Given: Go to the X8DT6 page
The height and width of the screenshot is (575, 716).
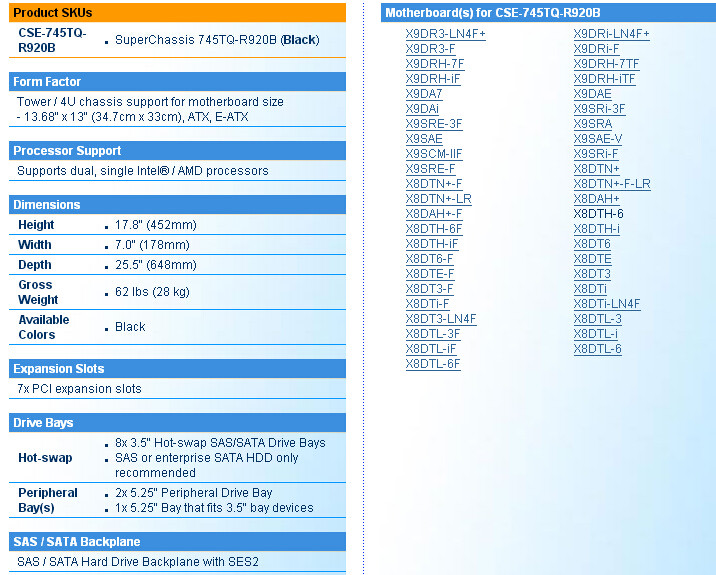Looking at the screenshot, I should [592, 245].
